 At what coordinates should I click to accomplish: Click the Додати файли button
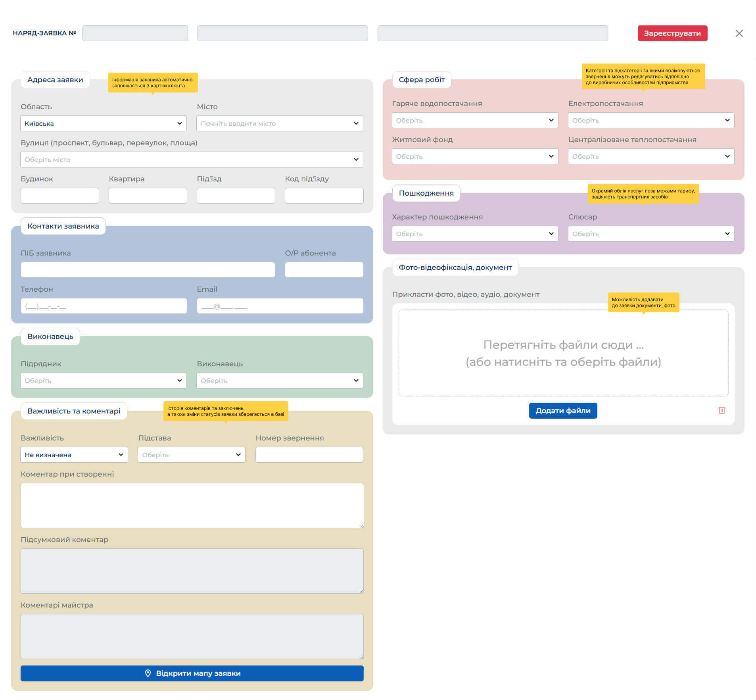562,411
